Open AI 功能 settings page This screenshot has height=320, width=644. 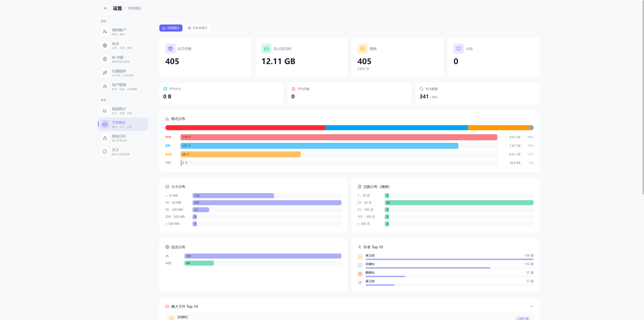click(x=123, y=59)
